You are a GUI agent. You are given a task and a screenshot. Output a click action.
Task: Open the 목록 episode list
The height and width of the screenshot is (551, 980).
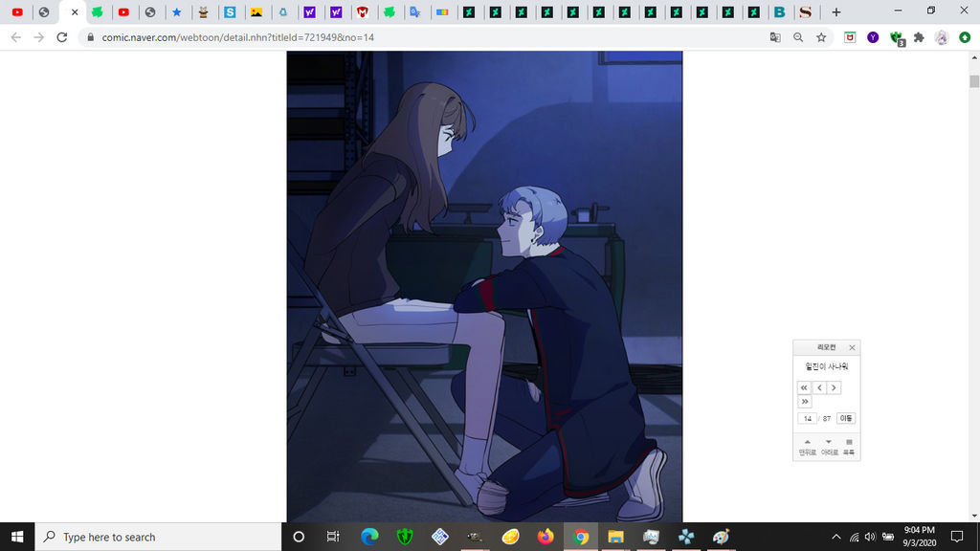[x=849, y=448]
